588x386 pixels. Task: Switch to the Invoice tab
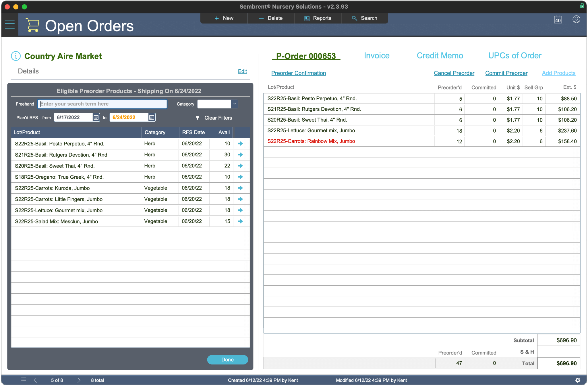(377, 56)
